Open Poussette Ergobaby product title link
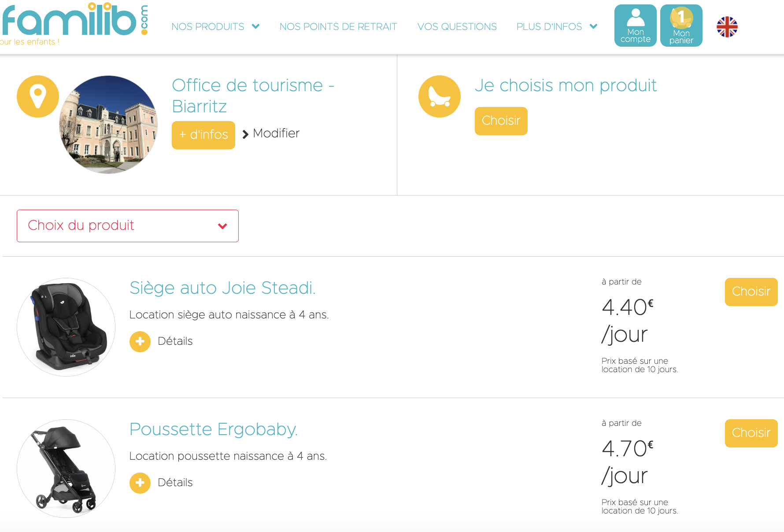The image size is (784, 532). (x=214, y=429)
